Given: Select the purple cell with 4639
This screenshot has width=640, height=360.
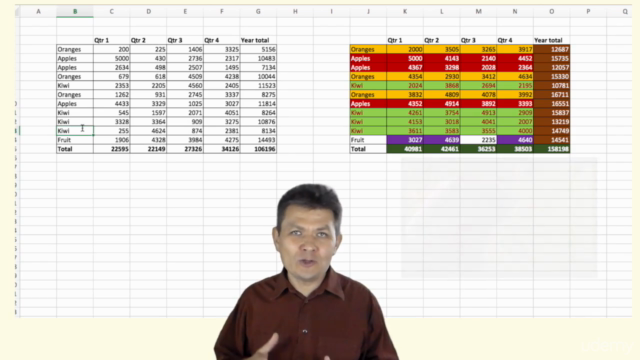Looking at the screenshot, I should (x=442, y=140).
